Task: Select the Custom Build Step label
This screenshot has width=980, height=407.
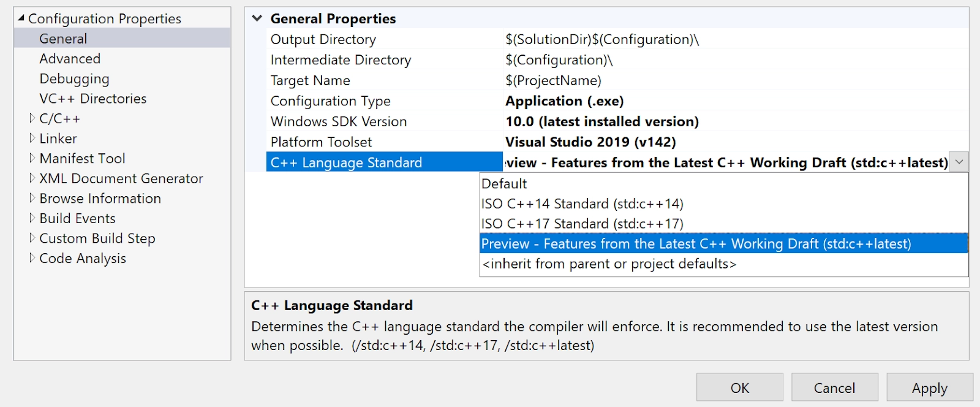Action: [x=97, y=238]
